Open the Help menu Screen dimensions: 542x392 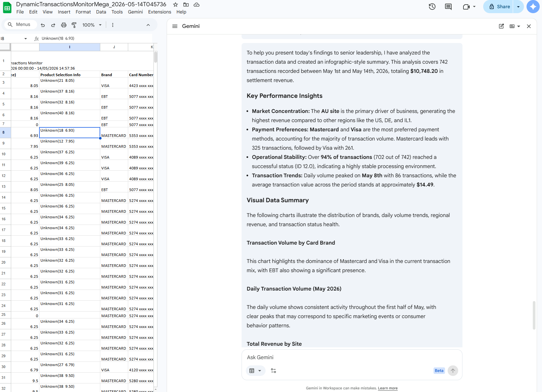pyautogui.click(x=181, y=12)
